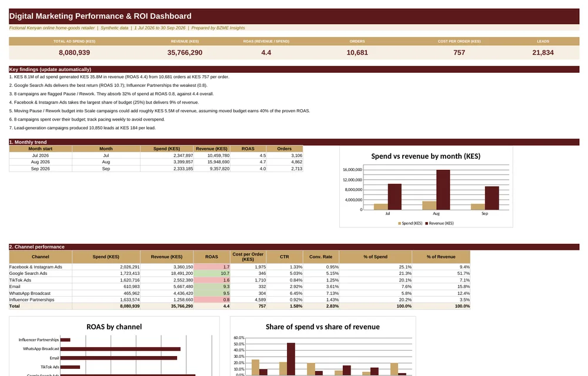Click the Email bar in the ROAS chart
The image size is (588, 376).
pos(119,358)
